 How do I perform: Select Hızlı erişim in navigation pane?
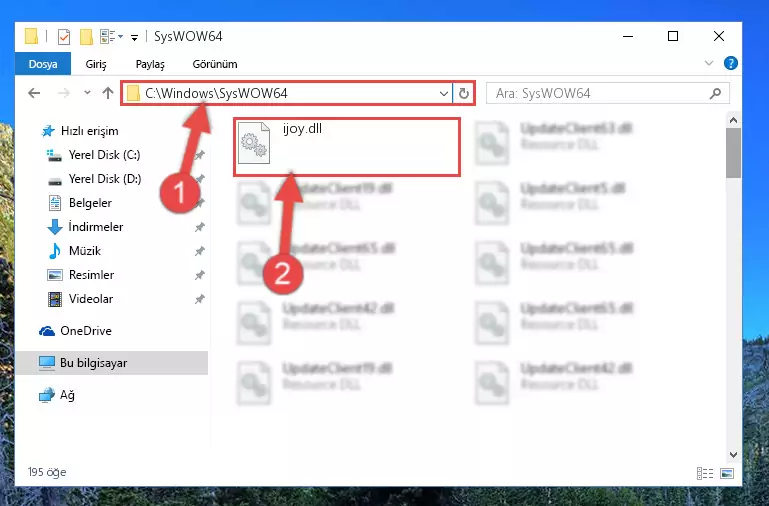click(89, 131)
